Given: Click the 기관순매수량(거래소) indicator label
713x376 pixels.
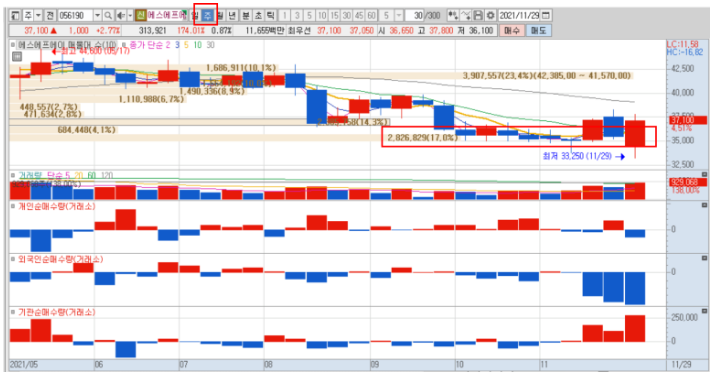Looking at the screenshot, I should coord(57,312).
